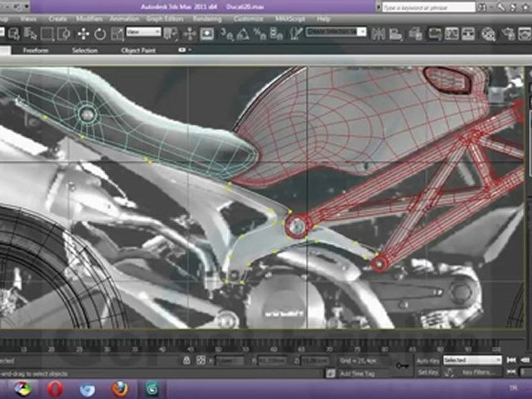Open the Rendered Frame Window icon
532x399 pixels.
525,34
